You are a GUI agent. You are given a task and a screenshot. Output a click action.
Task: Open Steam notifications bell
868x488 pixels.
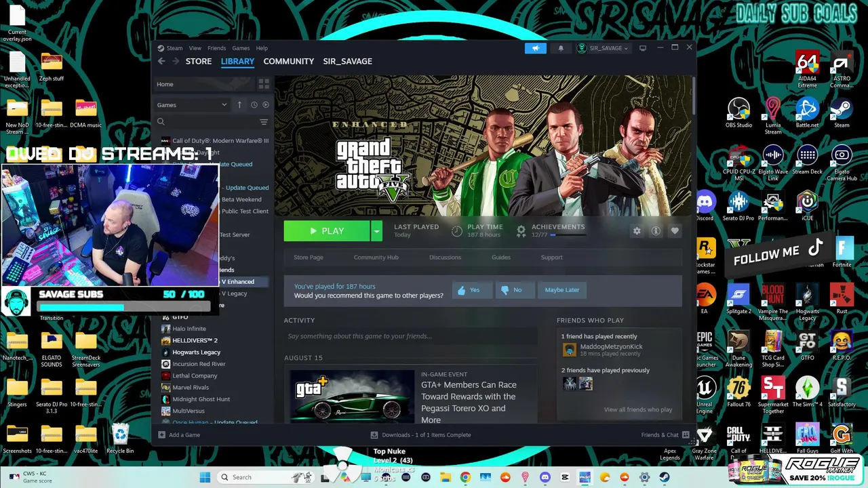(x=561, y=48)
